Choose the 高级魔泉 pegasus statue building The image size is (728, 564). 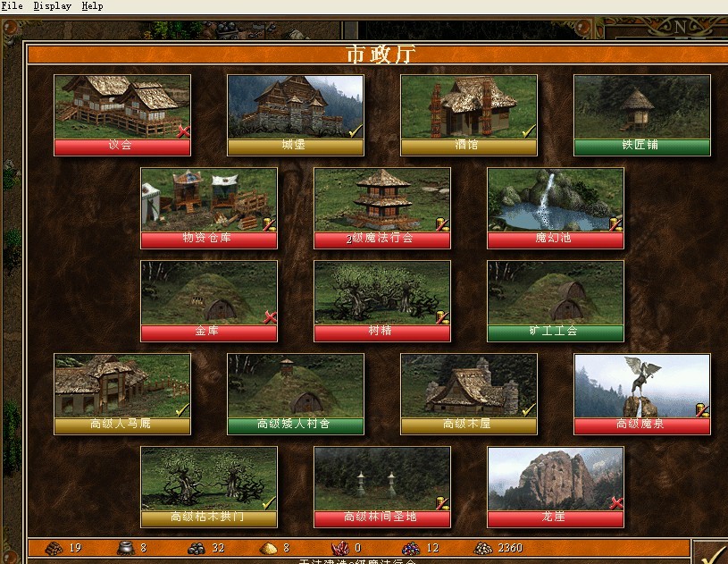tap(642, 386)
